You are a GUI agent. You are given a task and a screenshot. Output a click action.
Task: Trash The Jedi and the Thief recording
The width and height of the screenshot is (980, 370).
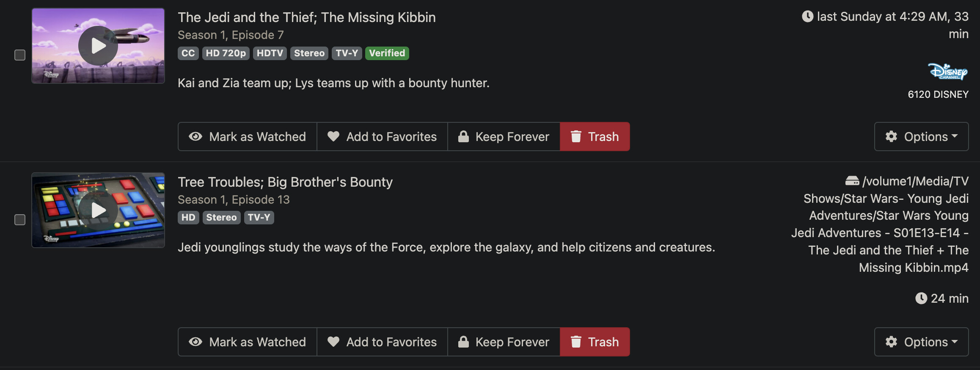(595, 137)
